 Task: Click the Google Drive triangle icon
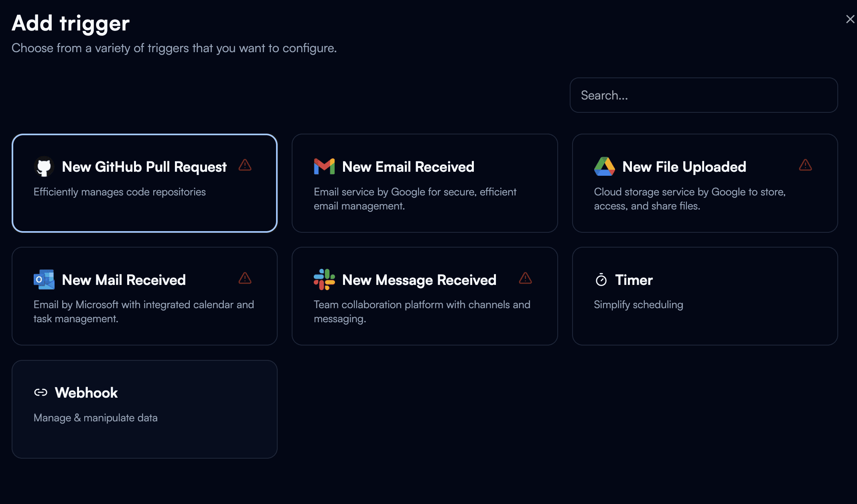coord(604,167)
